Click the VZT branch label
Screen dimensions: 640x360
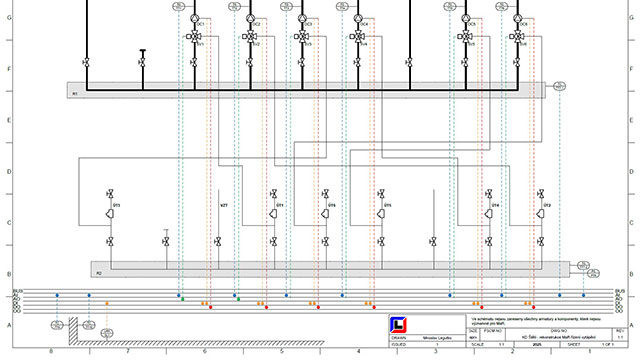[224, 205]
